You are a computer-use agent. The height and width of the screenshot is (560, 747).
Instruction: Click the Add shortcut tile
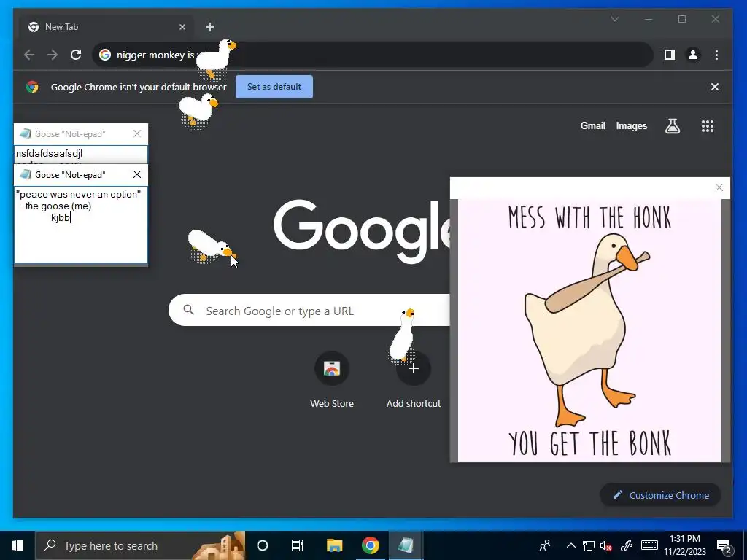413,381
